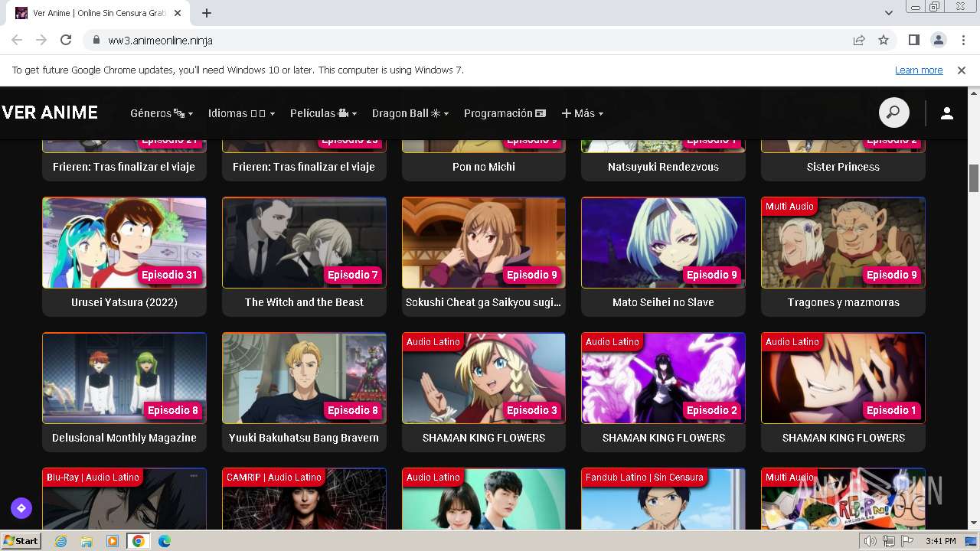
Task: Open Urusei Yatsura (2022) thumbnail
Action: [x=124, y=243]
